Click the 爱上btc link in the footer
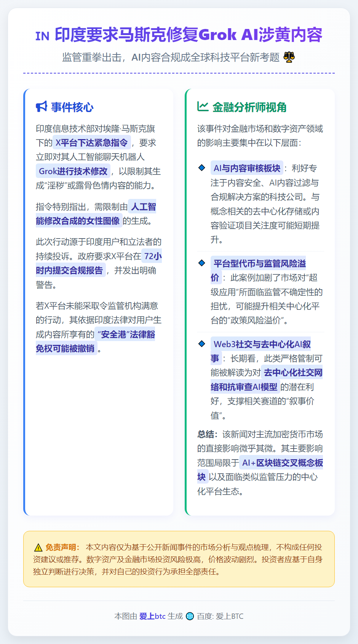 [152, 616]
